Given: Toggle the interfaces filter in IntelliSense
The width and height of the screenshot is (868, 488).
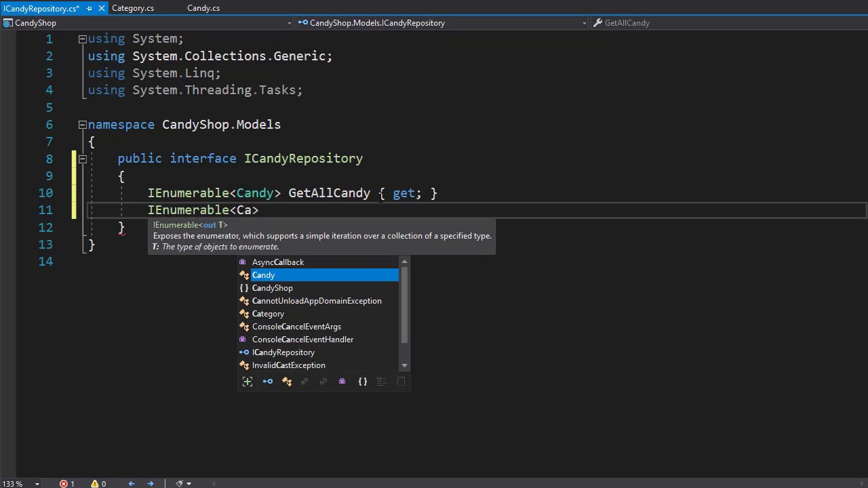Looking at the screenshot, I should click(268, 382).
